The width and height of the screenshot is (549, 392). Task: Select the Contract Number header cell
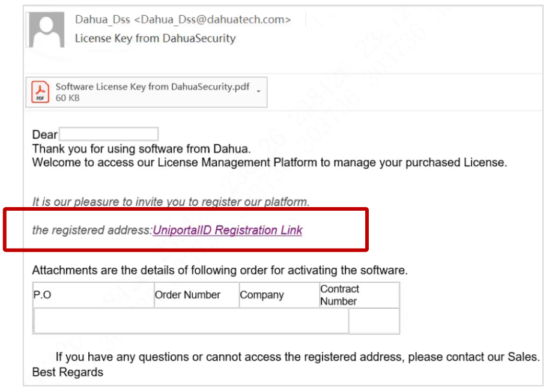coord(359,295)
